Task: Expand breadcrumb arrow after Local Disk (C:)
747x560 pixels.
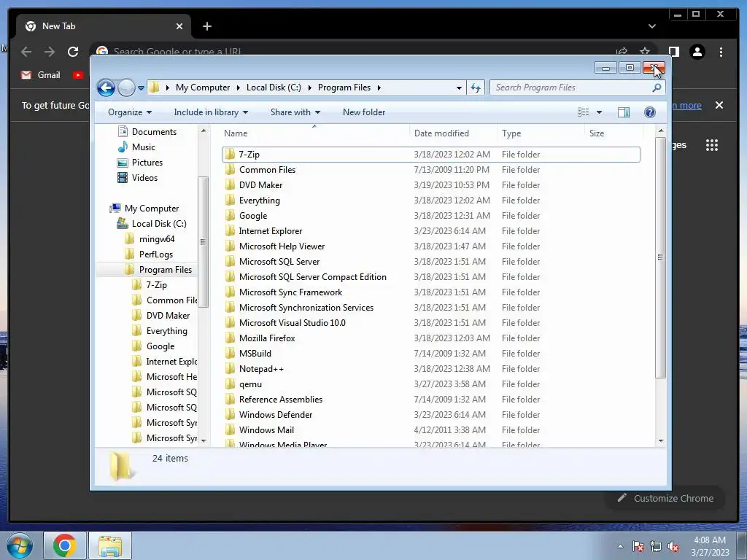Action: [309, 87]
